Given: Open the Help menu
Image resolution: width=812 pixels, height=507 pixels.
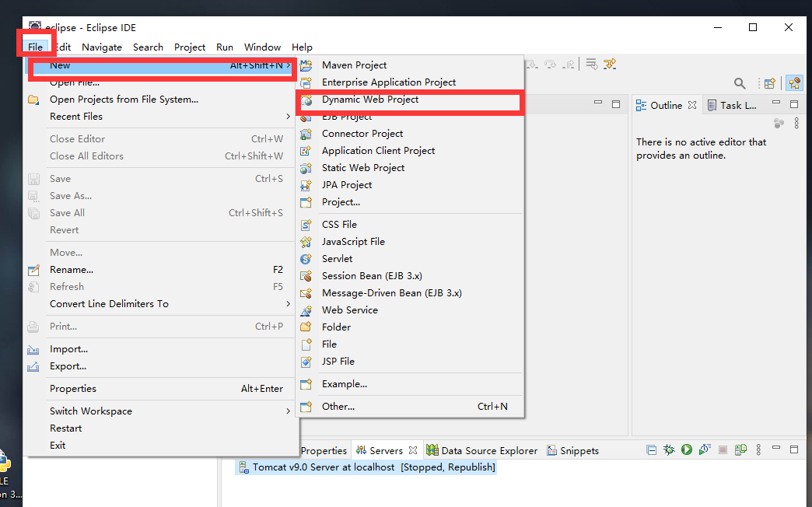Looking at the screenshot, I should [302, 47].
